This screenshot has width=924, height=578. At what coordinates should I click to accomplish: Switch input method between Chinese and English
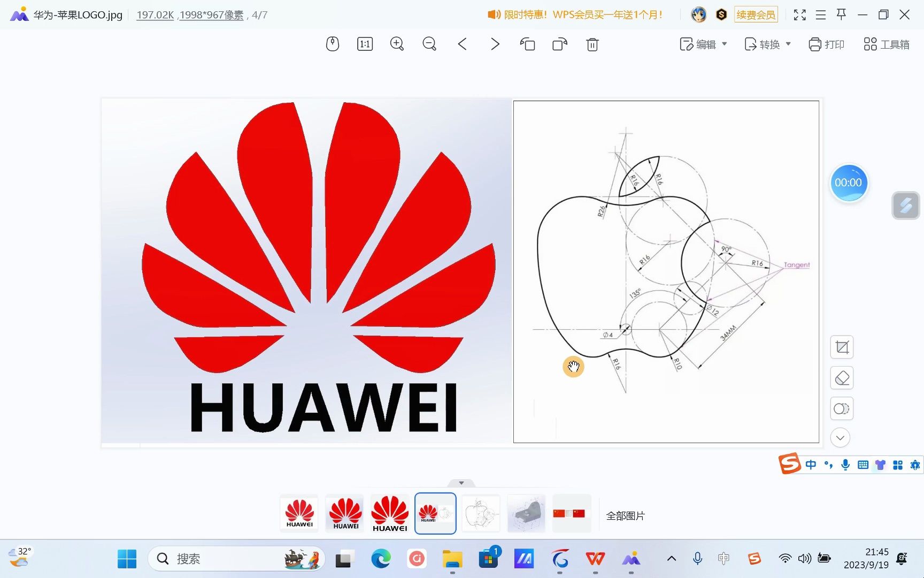tap(811, 465)
